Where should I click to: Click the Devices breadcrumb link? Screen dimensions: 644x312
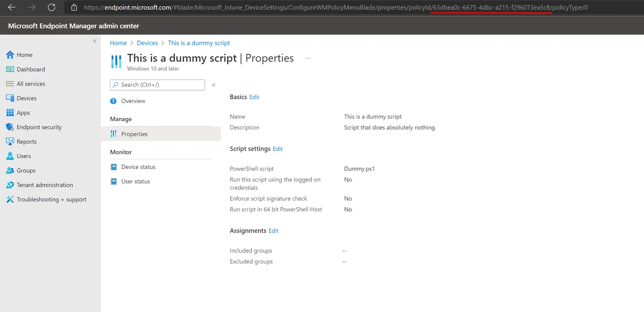coord(147,43)
